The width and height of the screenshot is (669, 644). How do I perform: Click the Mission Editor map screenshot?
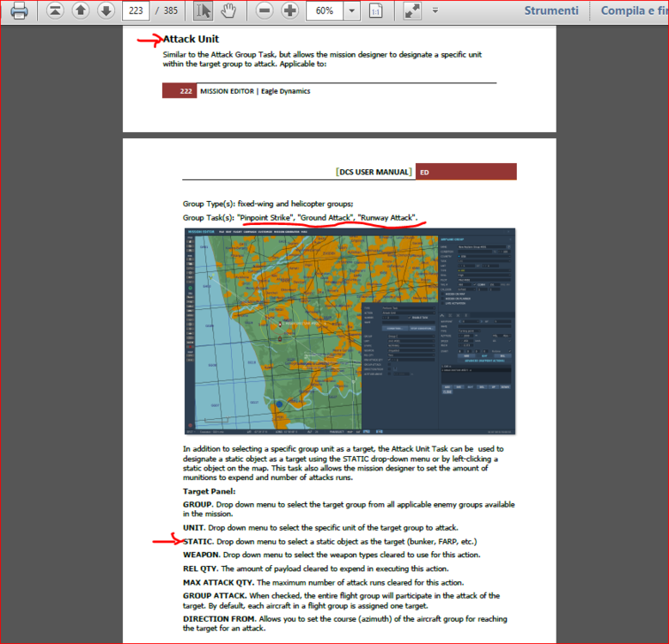pyautogui.click(x=350, y=331)
